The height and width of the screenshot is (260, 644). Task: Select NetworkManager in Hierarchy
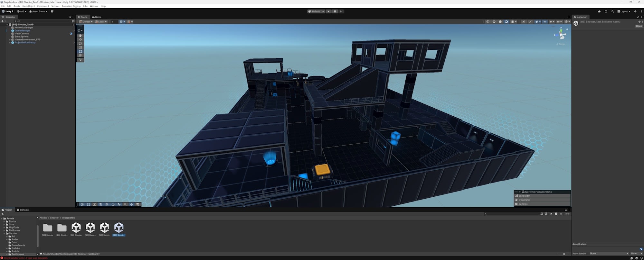[24, 28]
